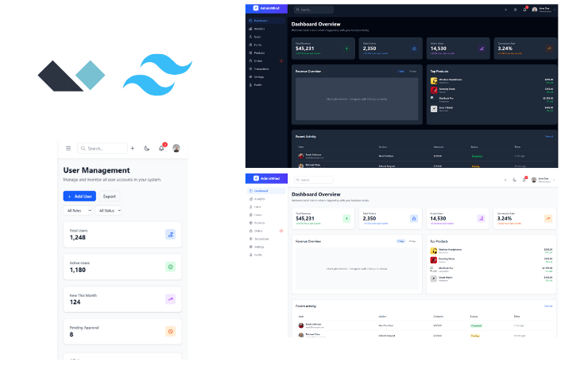588x366 pixels.
Task: Click the New This Month trend icon
Action: coord(170,299)
